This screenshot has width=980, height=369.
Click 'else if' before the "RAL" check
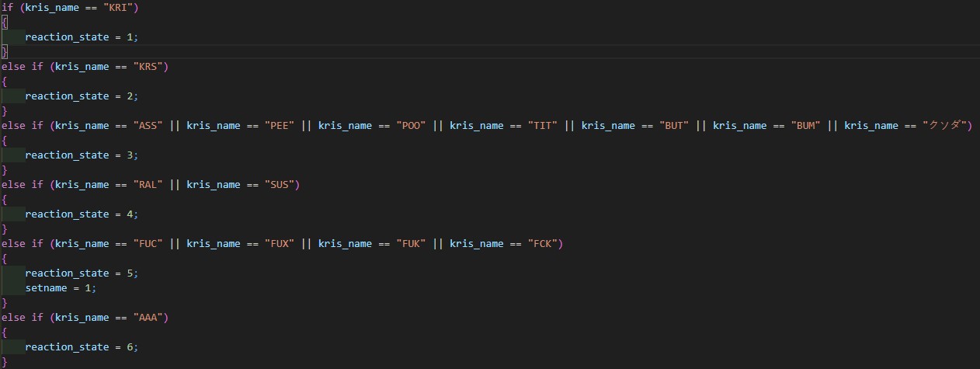[x=23, y=185]
